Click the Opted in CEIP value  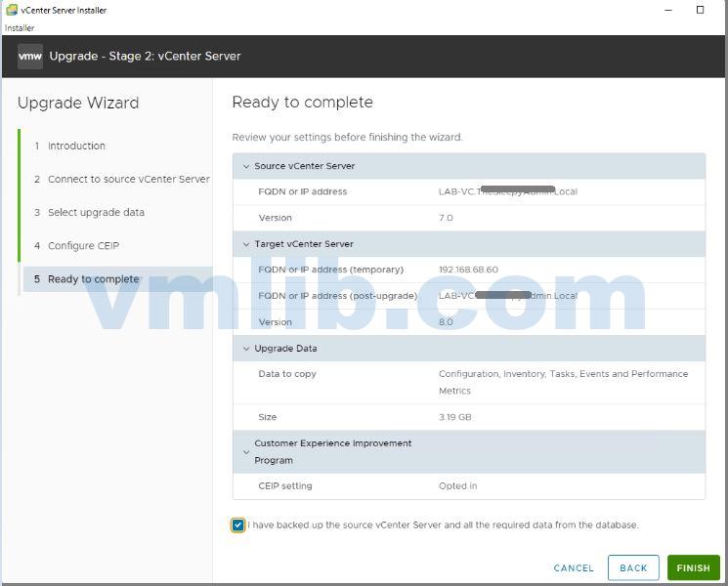[457, 485]
